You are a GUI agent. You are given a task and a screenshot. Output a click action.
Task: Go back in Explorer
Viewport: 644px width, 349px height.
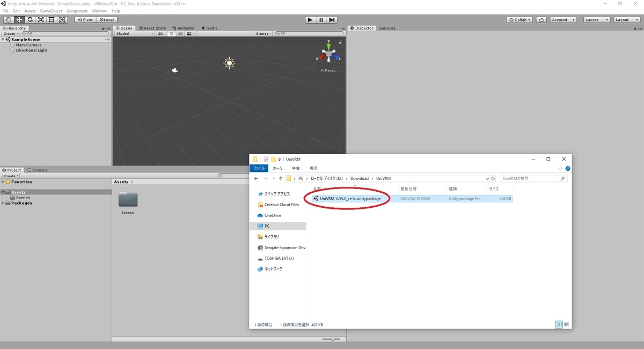coord(257,179)
